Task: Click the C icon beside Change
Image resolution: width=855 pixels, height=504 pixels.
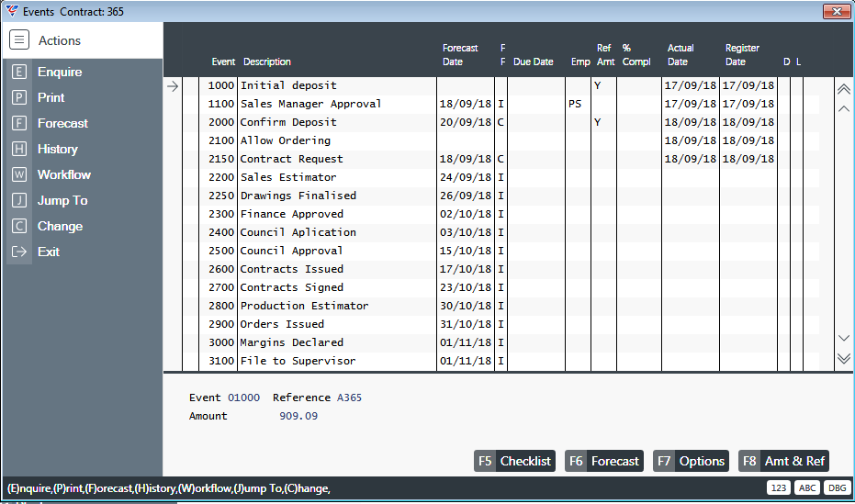Action: coord(19,226)
